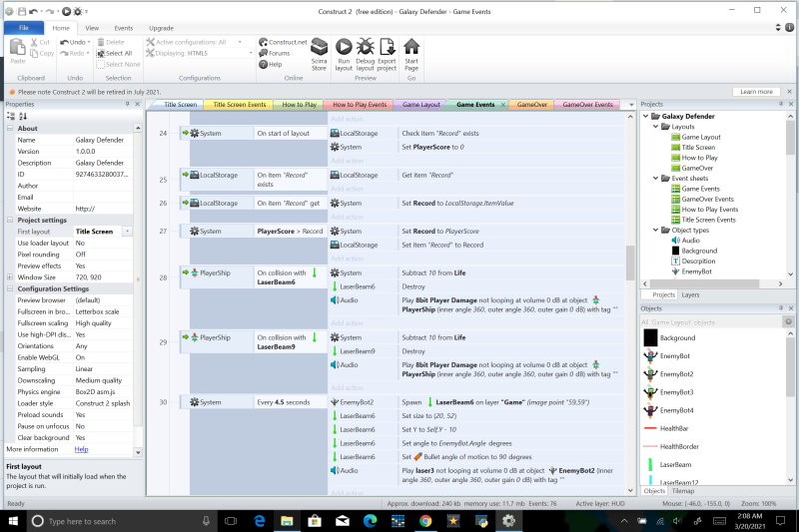The image size is (799, 532).
Task: Click the Learn more button
Action: click(756, 92)
